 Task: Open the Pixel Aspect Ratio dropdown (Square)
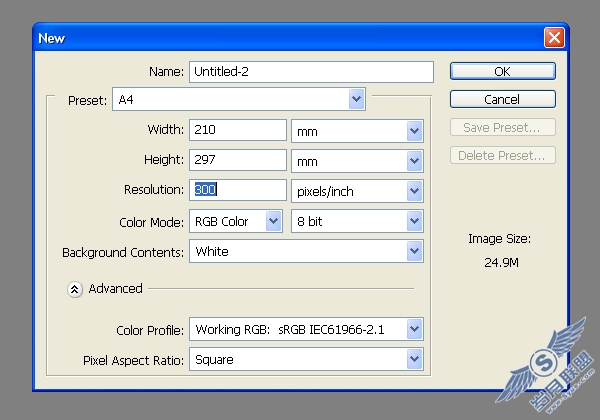(306, 359)
